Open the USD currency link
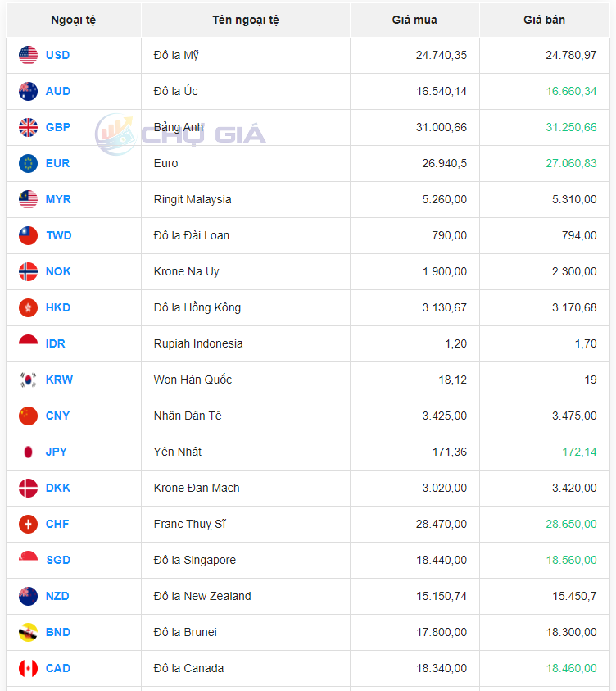This screenshot has height=691, width=616. tap(57, 55)
